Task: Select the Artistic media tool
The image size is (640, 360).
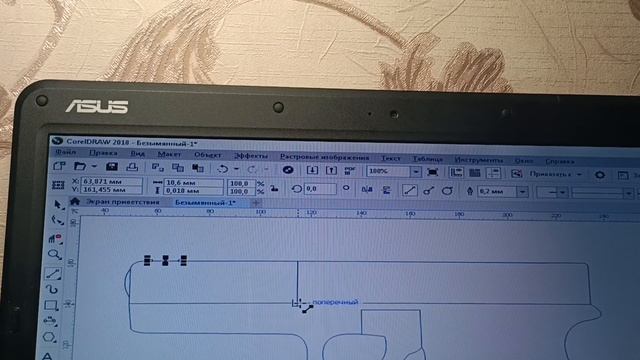Action: pyautogui.click(x=52, y=289)
